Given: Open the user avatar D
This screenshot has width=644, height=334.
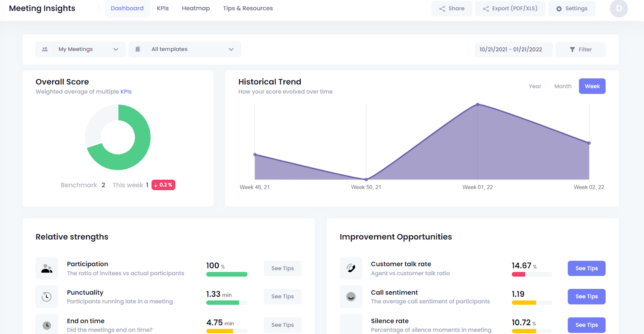Looking at the screenshot, I should [x=618, y=8].
